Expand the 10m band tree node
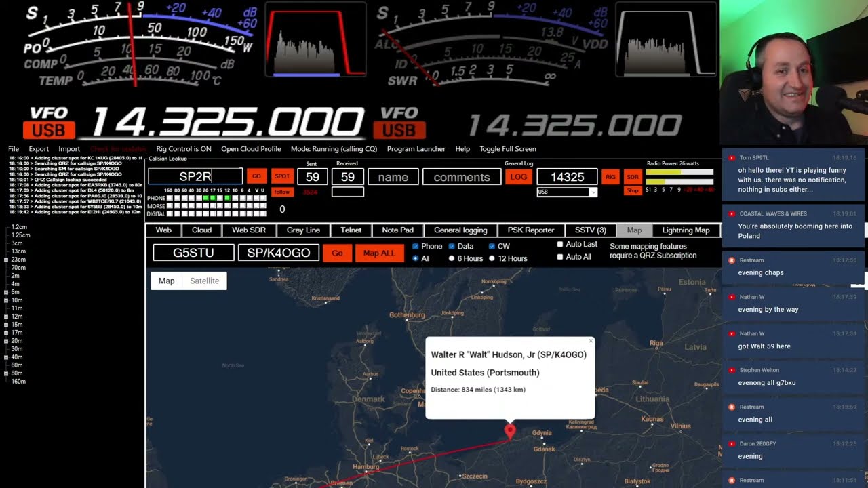 click(6, 300)
